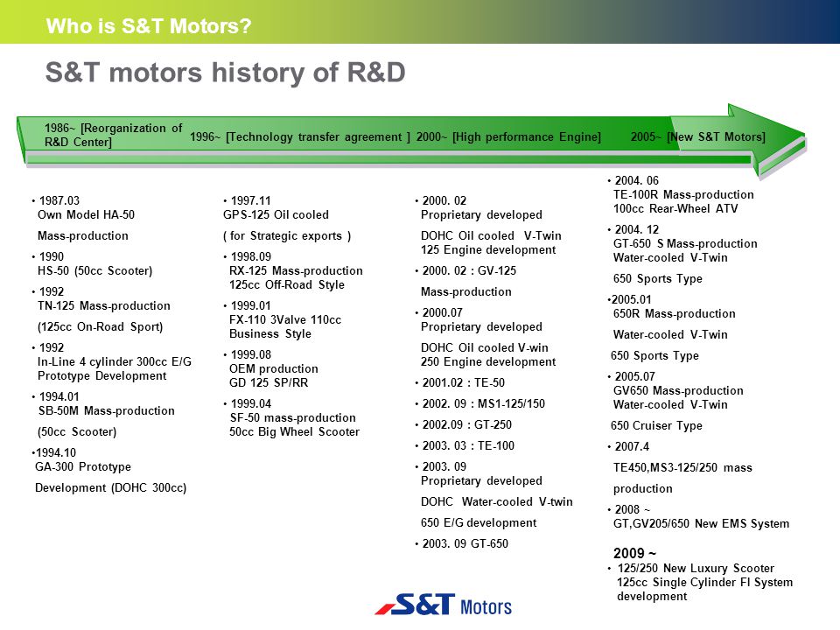Click '2002.09 : GT-250' entry
The height and width of the screenshot is (630, 840).
466,425
